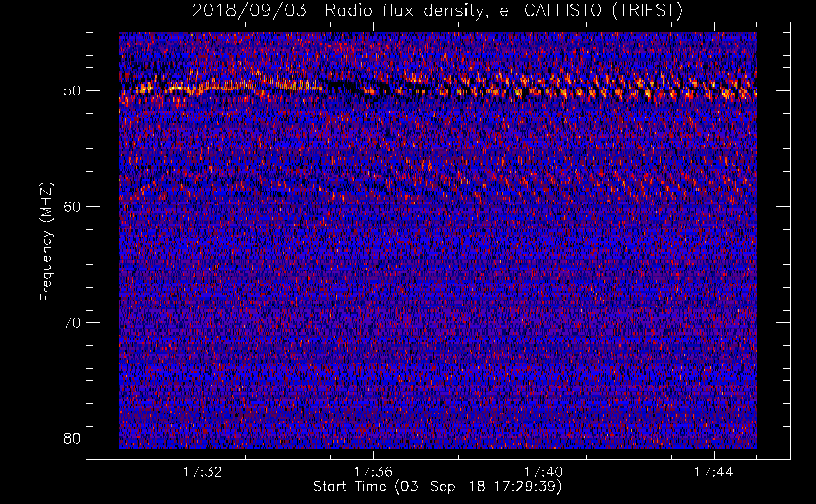Click the bright yellow emission band near 50 MHz
This screenshot has height=504, width=816.
[x=438, y=87]
